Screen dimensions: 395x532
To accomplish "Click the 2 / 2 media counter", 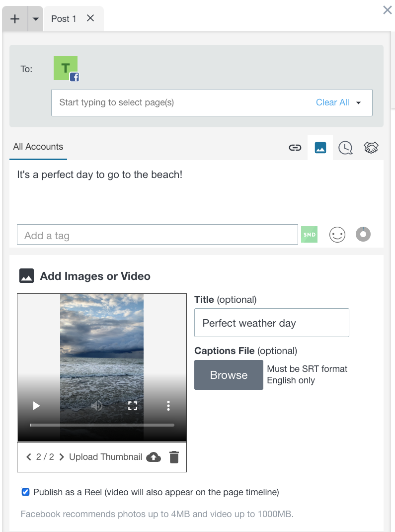I will (x=45, y=457).
